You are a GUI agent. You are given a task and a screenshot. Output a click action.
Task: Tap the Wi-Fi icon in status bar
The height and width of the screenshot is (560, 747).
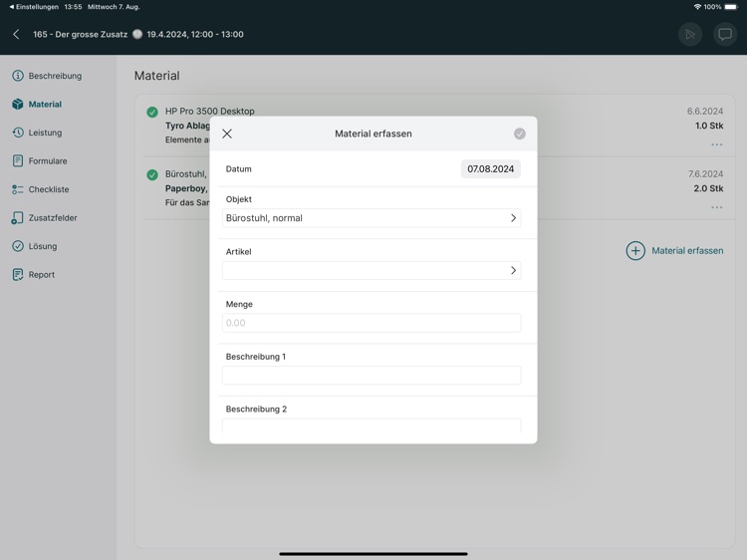click(697, 7)
